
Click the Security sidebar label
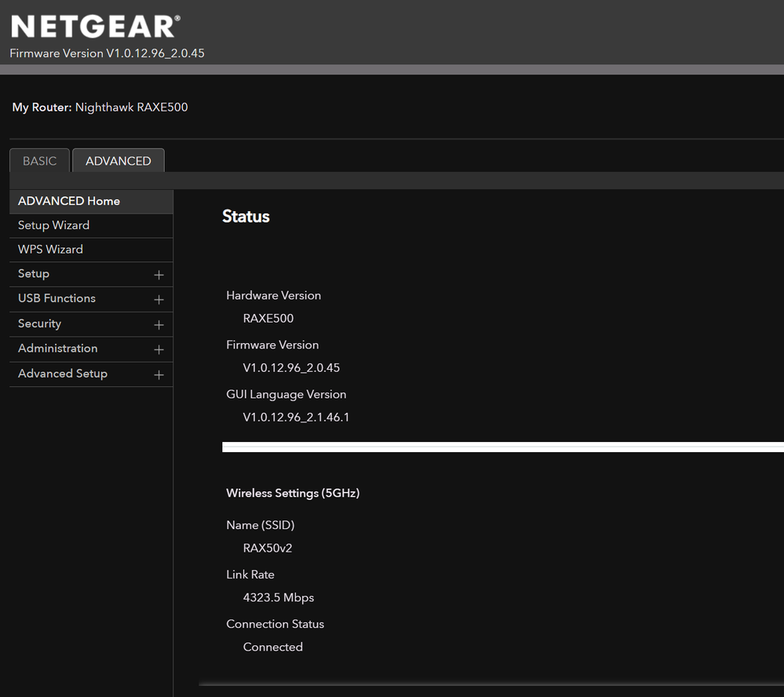[39, 323]
